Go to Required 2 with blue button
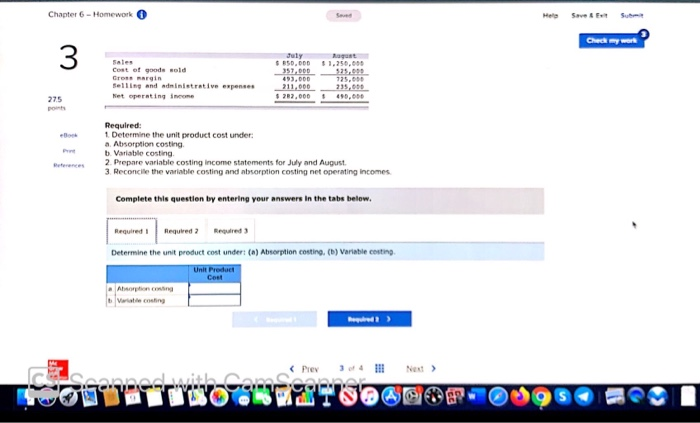The width and height of the screenshot is (700, 423). (x=370, y=319)
